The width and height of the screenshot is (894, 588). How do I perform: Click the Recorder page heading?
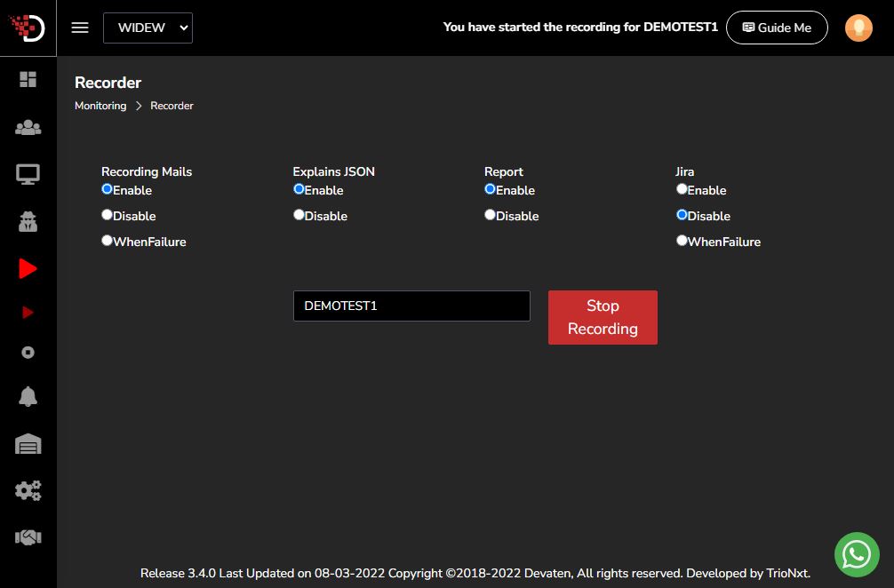click(108, 83)
